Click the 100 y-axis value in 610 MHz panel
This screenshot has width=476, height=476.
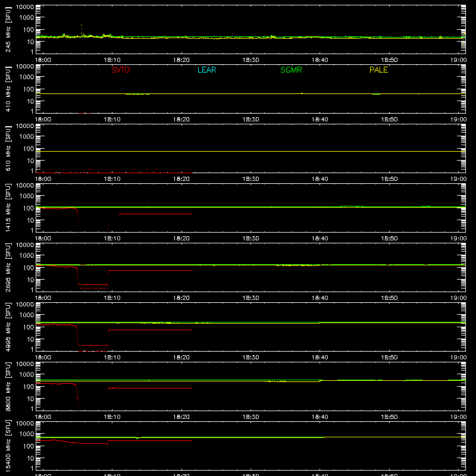pyautogui.click(x=29, y=149)
